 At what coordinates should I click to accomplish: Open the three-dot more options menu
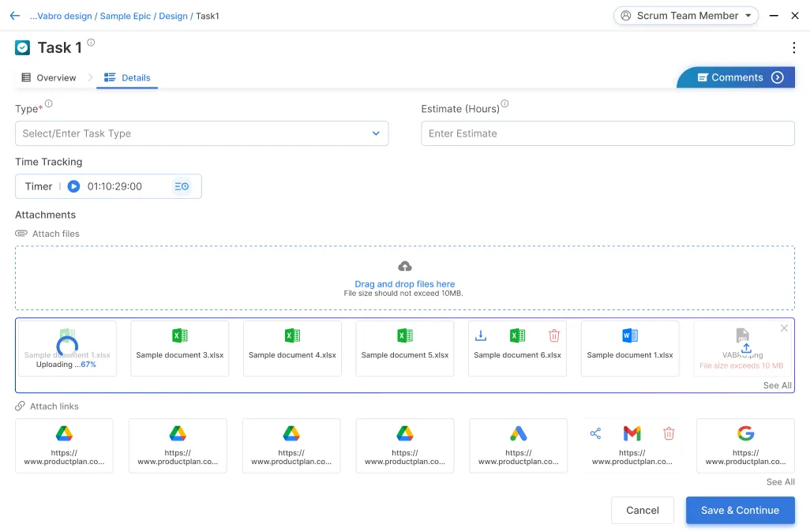tap(793, 48)
